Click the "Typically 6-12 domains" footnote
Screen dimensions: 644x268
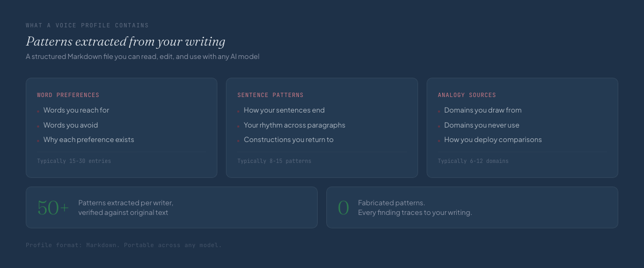click(473, 161)
